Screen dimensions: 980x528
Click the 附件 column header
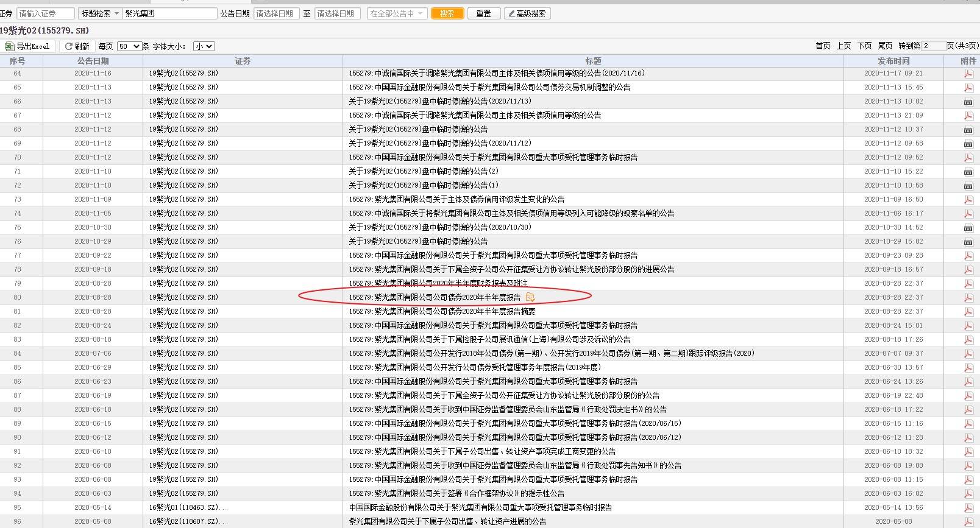(968, 61)
